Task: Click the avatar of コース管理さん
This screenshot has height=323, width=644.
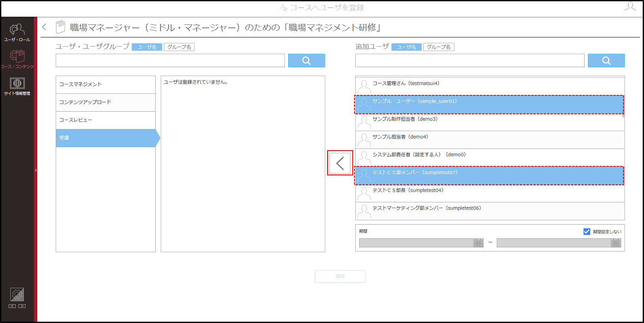Action: click(x=364, y=86)
